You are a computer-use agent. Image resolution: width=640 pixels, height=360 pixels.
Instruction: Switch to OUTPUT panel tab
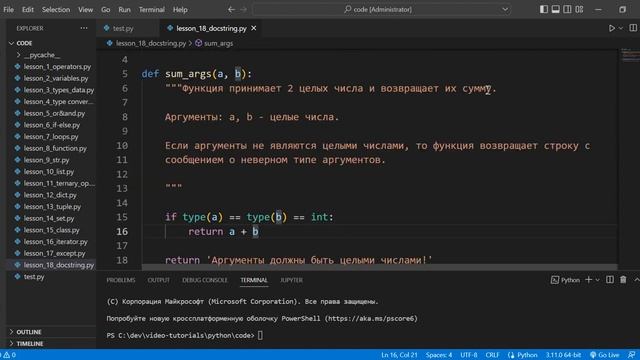pyautogui.click(x=158, y=280)
